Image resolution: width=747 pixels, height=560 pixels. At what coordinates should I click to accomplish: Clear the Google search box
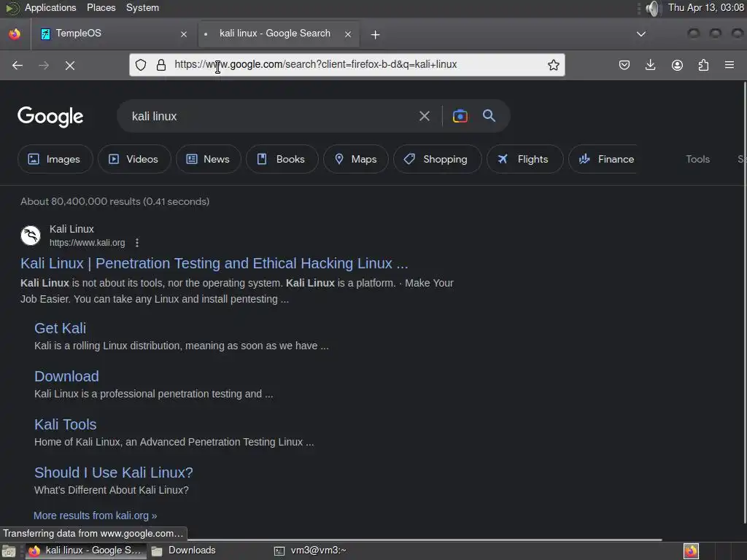tap(424, 116)
